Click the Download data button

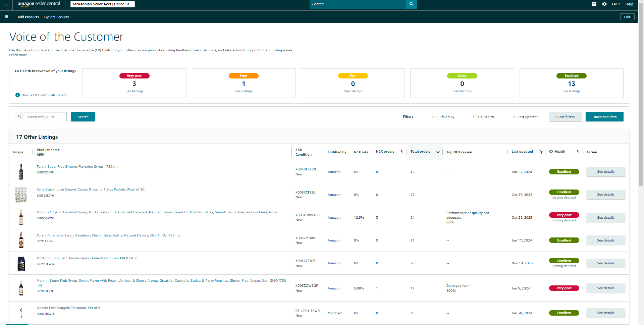point(604,117)
